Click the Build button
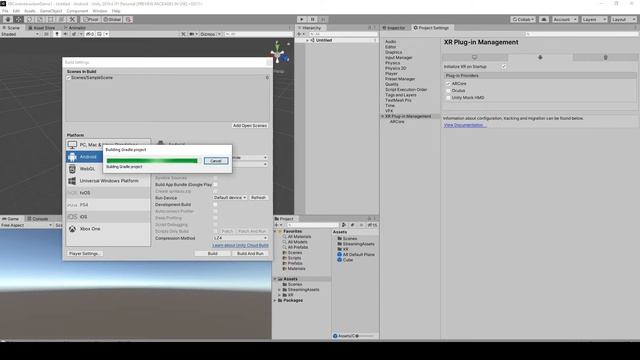Image resolution: width=640 pixels, height=360 pixels. (213, 253)
